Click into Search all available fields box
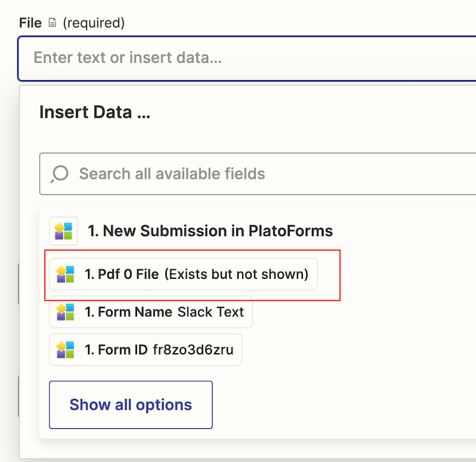This screenshot has height=462, width=476. coord(268,174)
